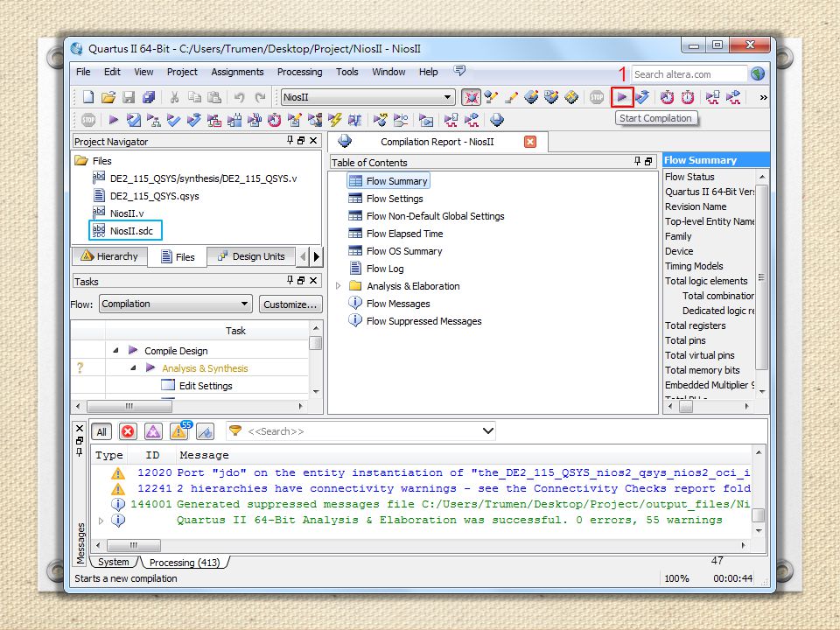Screen dimensions: 840x630
Task: Select Flow Settings in Table of Contents
Action: pyautogui.click(x=395, y=199)
